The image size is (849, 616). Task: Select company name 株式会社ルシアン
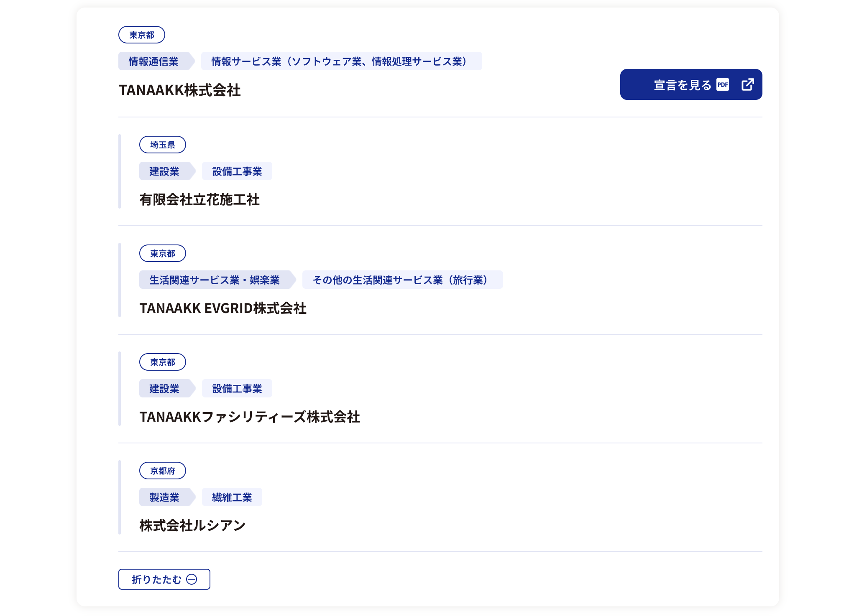pos(192,526)
